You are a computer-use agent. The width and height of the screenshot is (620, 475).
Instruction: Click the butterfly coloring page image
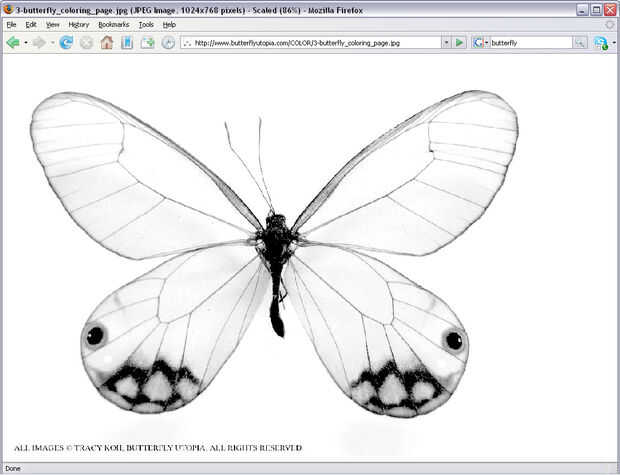(x=274, y=253)
